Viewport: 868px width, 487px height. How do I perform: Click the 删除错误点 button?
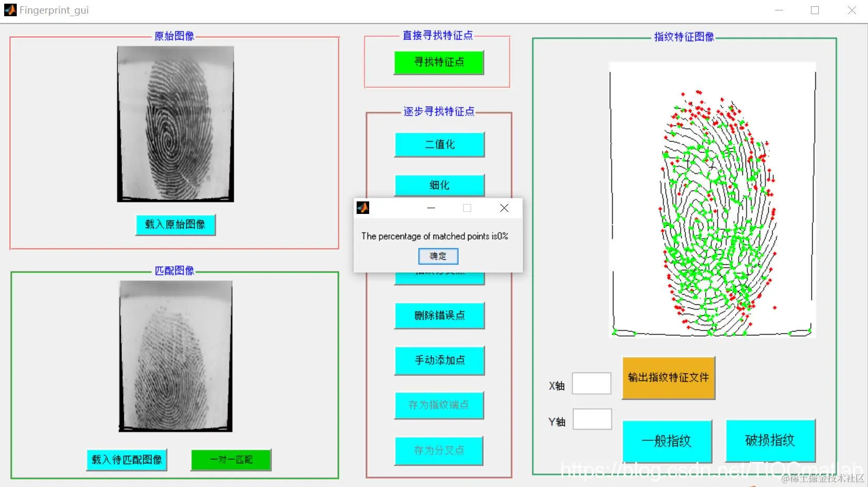pos(439,315)
